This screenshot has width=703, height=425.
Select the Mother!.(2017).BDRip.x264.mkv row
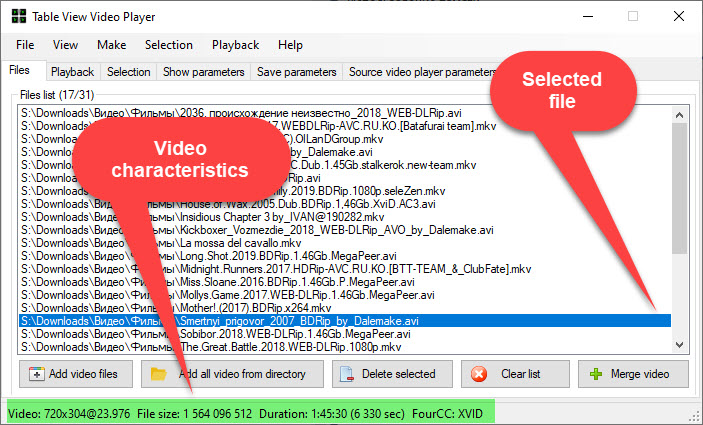(x=344, y=308)
